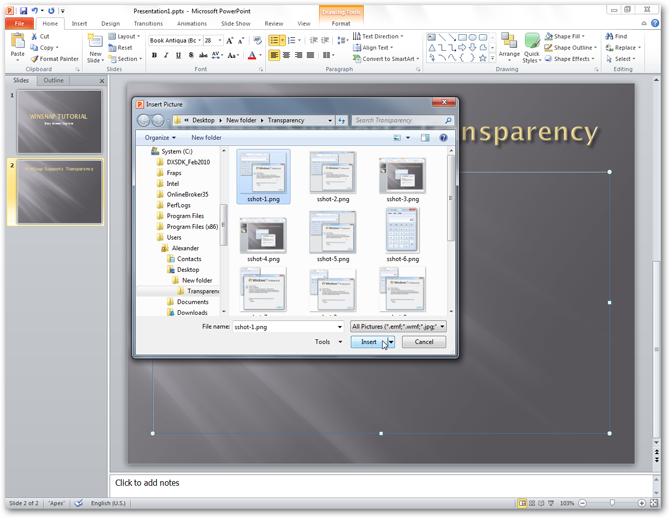
Task: Switch to the Transitions ribbon tab
Action: pyautogui.click(x=148, y=24)
